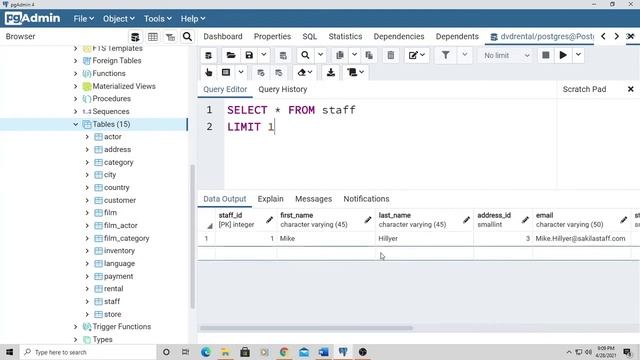Open Query Tool icon in Browser panel

pos(135,37)
